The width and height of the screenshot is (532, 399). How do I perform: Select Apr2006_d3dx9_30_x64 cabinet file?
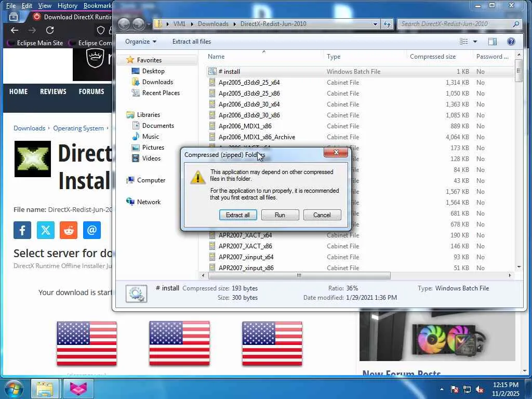(x=249, y=104)
